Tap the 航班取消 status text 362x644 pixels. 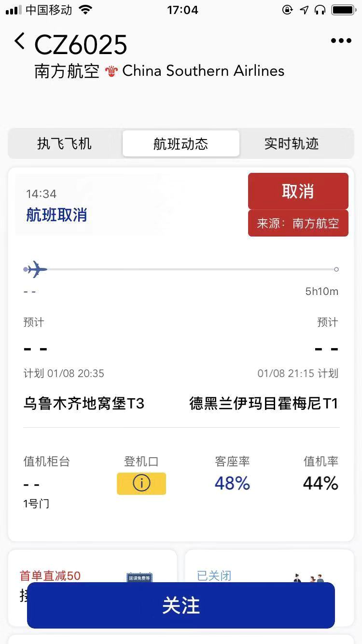56,215
